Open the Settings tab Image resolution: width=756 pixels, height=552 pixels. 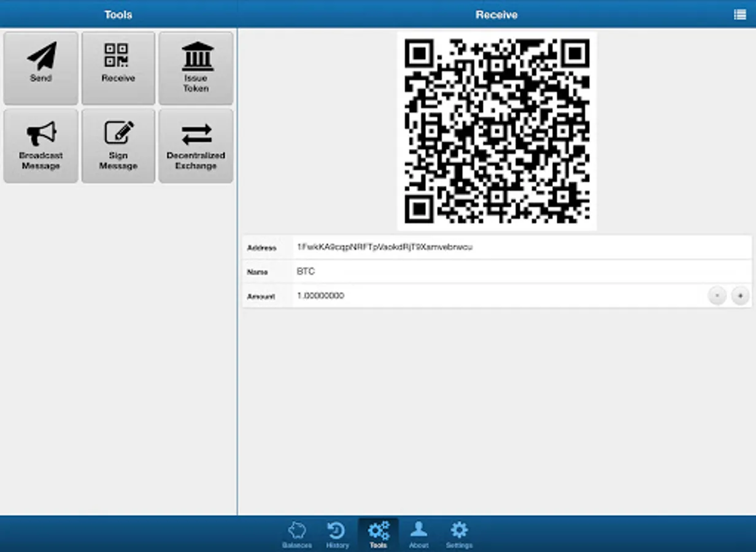(x=459, y=535)
